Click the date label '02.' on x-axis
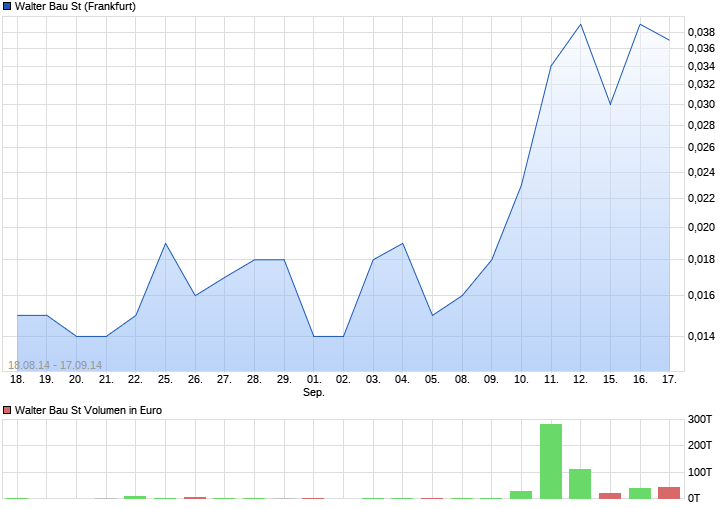Image resolution: width=726 pixels, height=508 pixels. (x=343, y=379)
